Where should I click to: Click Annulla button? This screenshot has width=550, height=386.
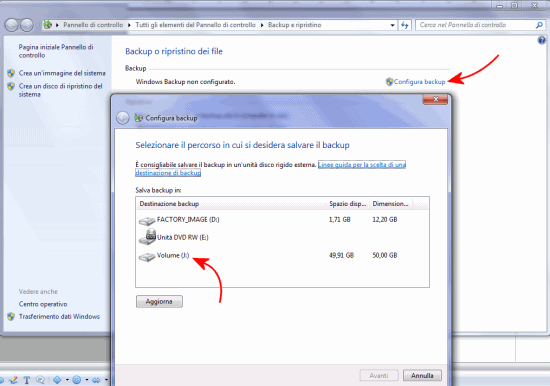click(x=422, y=375)
